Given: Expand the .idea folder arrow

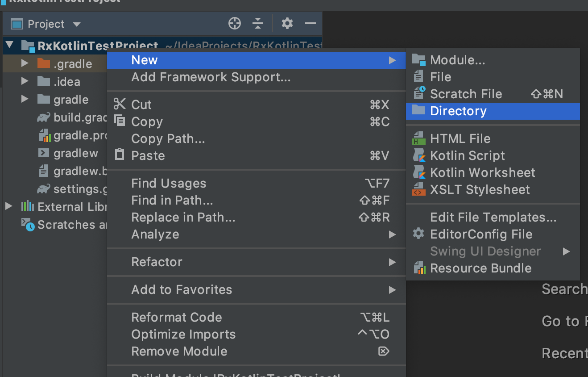Looking at the screenshot, I should [25, 82].
